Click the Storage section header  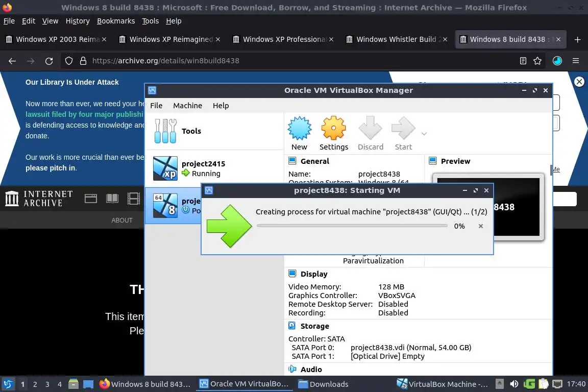point(314,326)
